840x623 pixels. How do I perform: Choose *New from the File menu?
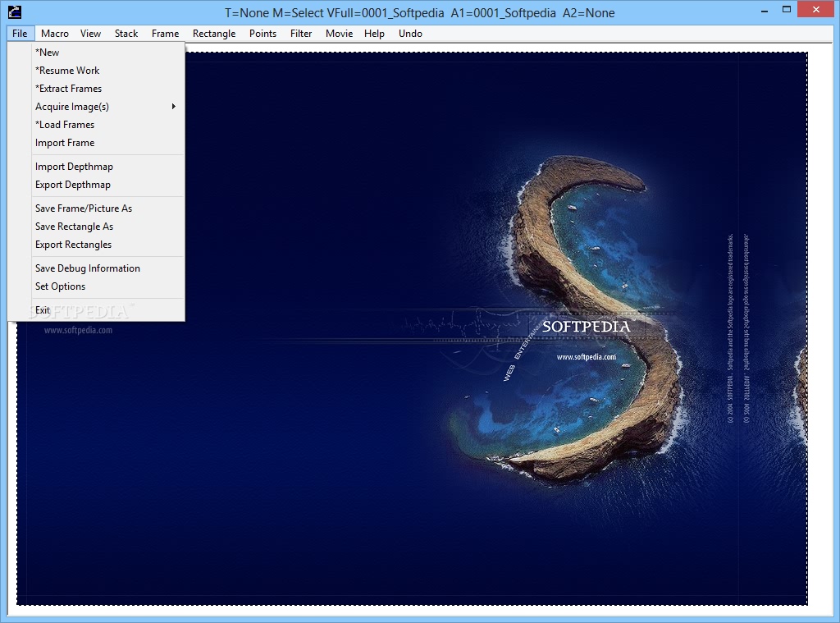click(97, 53)
